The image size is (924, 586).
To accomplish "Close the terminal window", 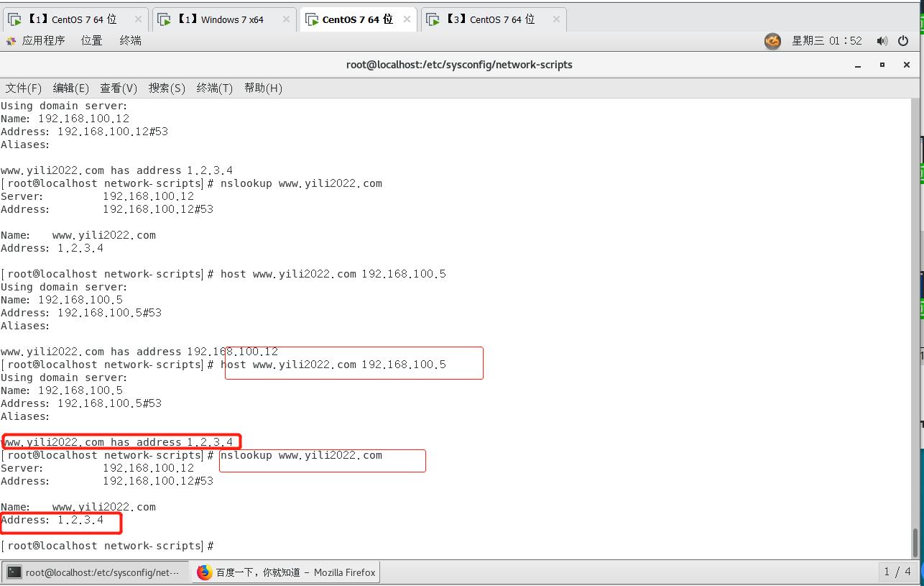I will [907, 65].
